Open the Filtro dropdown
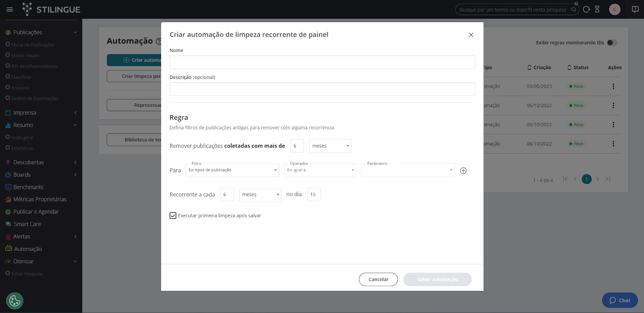Viewport: 644px width, 313px height. point(232,170)
